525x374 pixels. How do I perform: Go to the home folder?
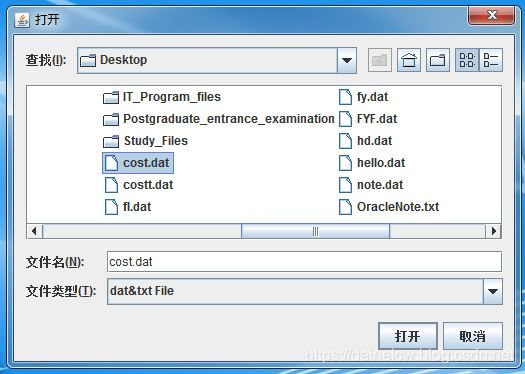(x=409, y=60)
